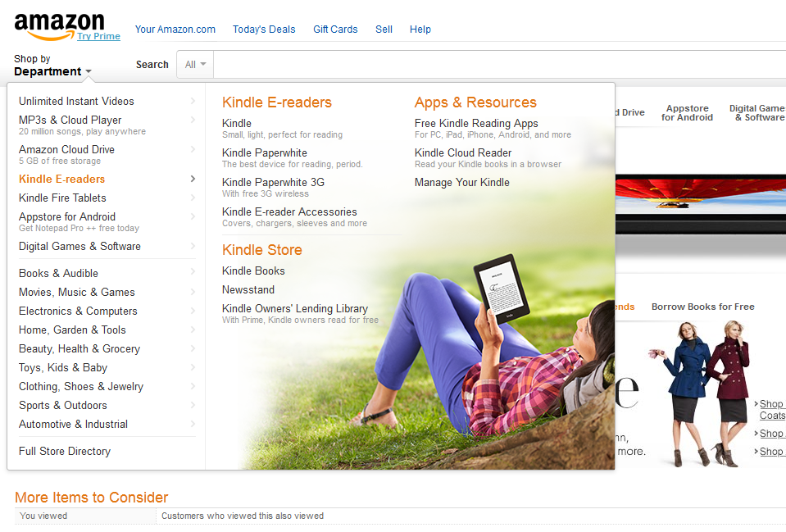The height and width of the screenshot is (532, 786).
Task: Expand arrow beside Movies, Music & Games
Action: pos(193,292)
